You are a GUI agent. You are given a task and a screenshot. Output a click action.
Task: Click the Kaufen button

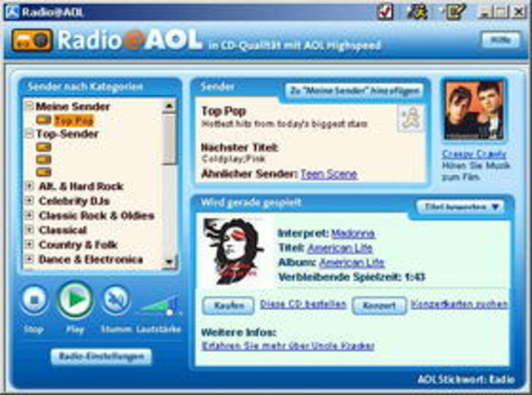[229, 306]
